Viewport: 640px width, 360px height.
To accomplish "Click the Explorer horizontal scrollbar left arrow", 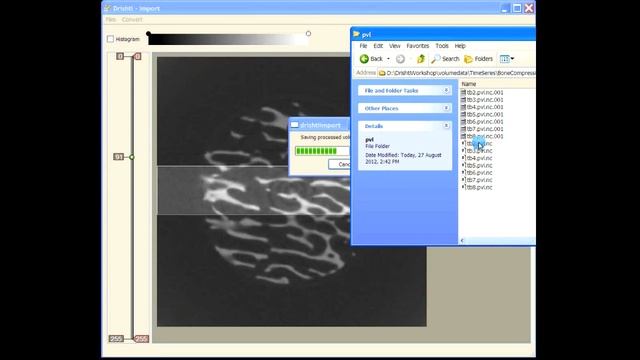I will [x=462, y=241].
